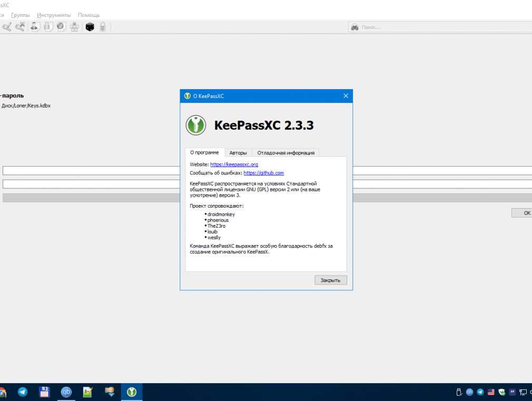
Task: Click the Диск/Loner/Keys.kdbx database path
Action: [x=26, y=105]
